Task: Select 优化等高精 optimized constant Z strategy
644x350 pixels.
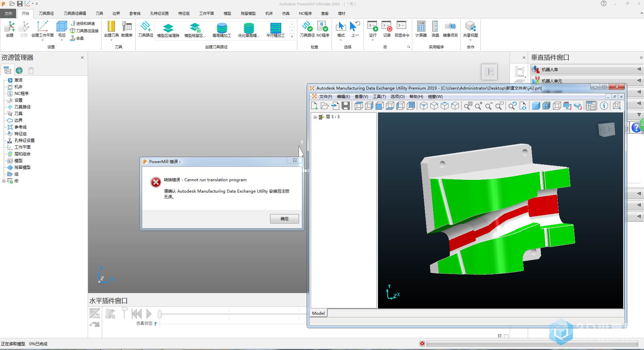Action: click(249, 30)
